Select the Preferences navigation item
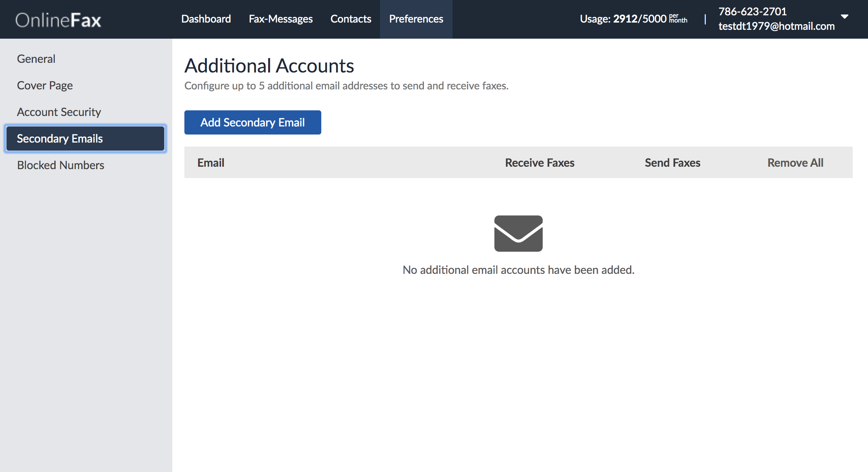 point(416,19)
